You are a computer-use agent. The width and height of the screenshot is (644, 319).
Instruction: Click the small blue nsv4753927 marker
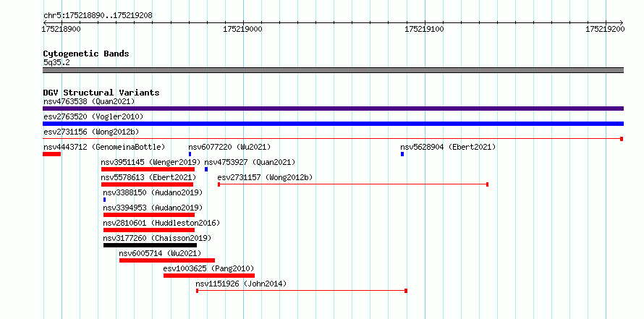206,169
